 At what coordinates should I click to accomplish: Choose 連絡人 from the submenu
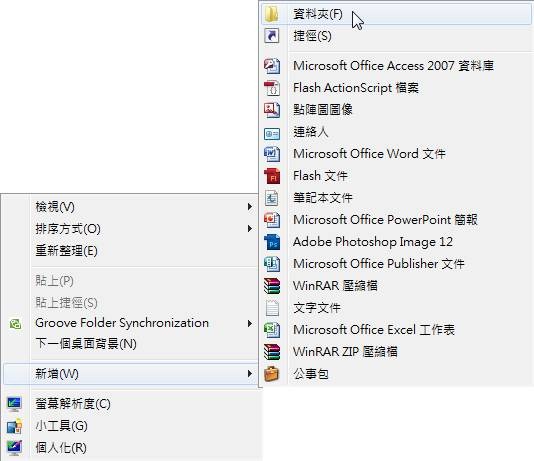pos(396,132)
